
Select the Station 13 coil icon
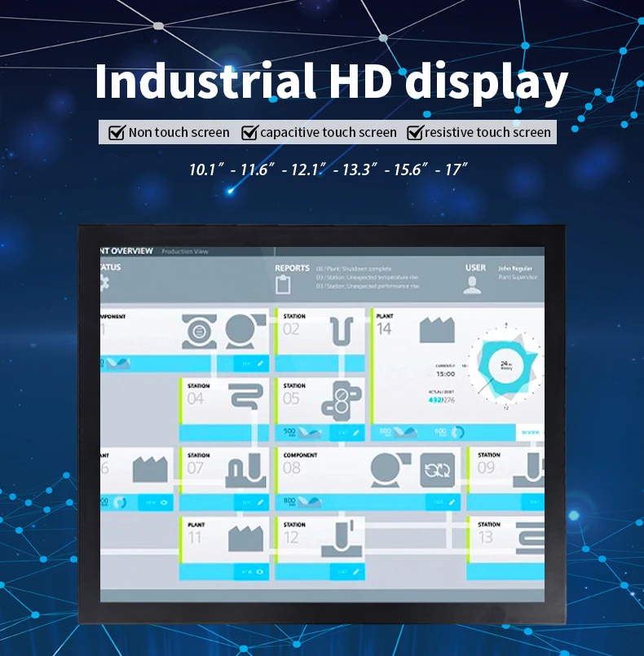(530, 538)
